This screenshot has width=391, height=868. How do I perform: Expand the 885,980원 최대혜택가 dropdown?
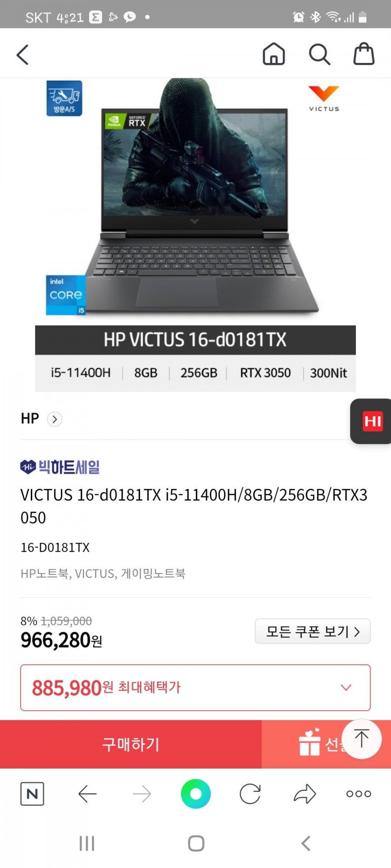click(x=195, y=687)
